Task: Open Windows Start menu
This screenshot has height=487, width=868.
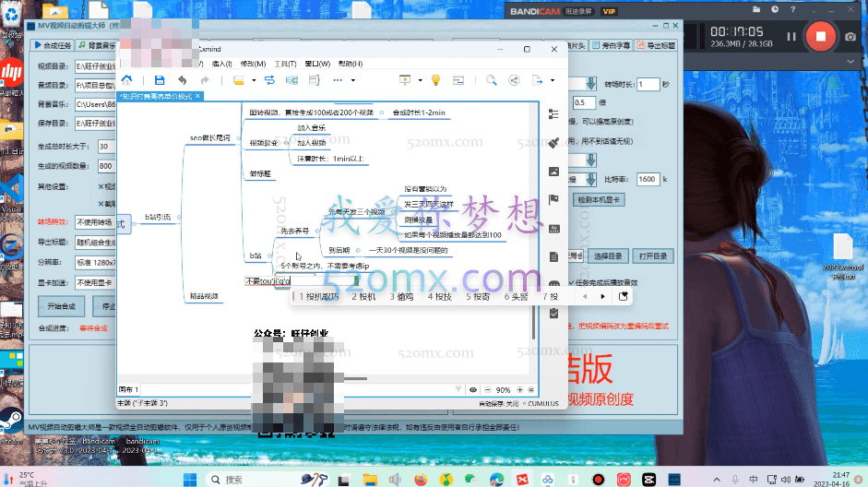Action: (x=190, y=480)
